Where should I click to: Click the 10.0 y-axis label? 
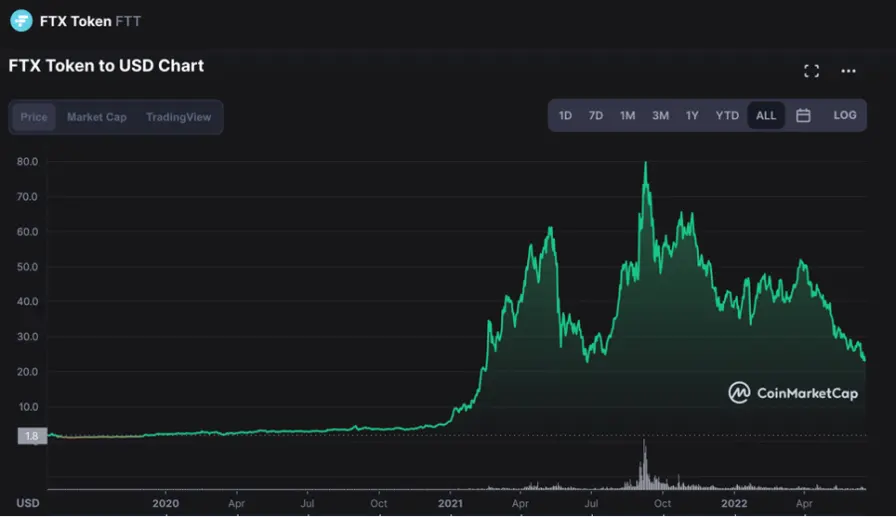(27, 407)
